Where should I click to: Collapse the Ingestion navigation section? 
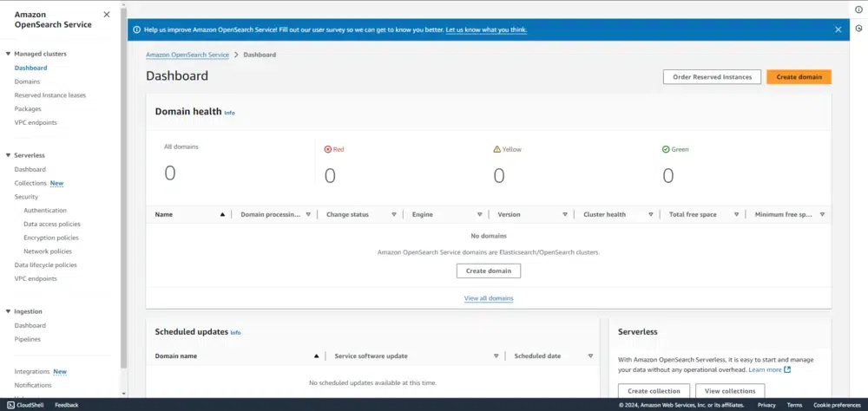tap(9, 311)
